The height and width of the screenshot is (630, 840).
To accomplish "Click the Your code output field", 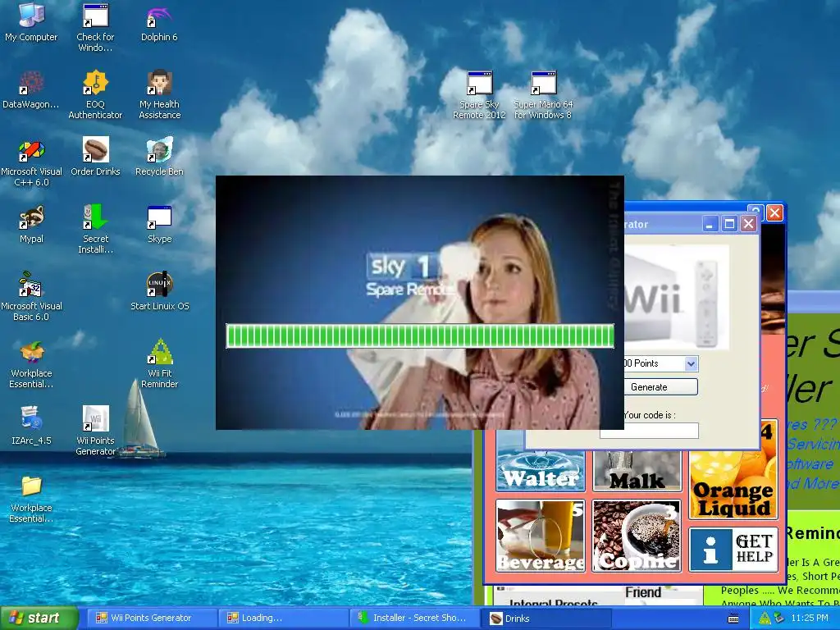I will point(649,430).
